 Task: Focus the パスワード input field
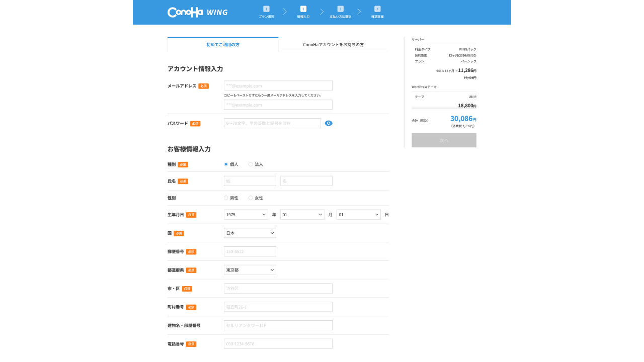point(272,123)
